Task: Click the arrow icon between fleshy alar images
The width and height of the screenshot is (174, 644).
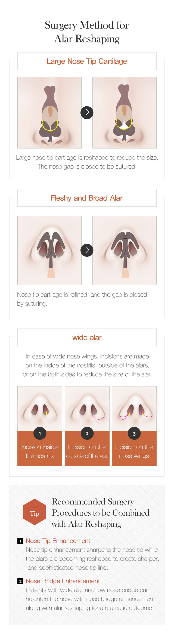Action: click(87, 250)
